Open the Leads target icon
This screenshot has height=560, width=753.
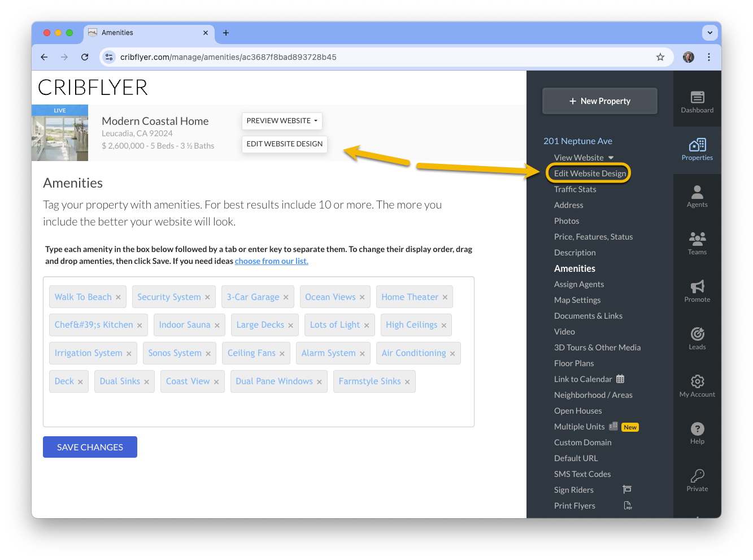click(697, 334)
